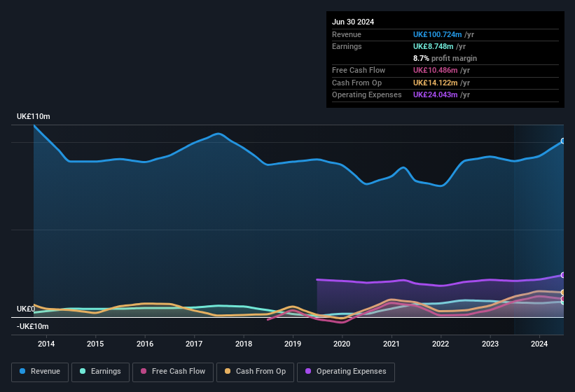Click the pink Free Cash Flow endpoint dot
The width and height of the screenshot is (575, 392).
563,299
